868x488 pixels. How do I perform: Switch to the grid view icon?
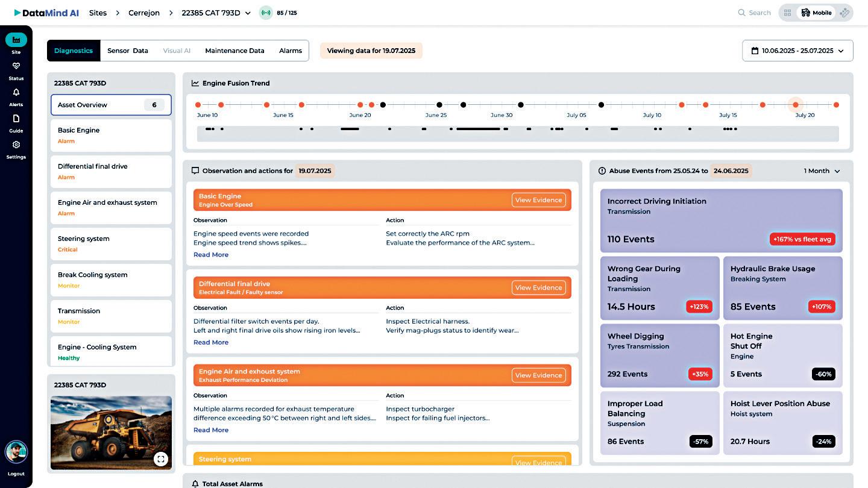787,13
